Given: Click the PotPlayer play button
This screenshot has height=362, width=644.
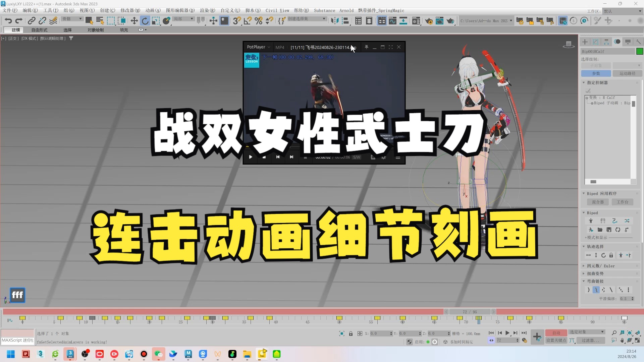Looking at the screenshot, I should click(251, 157).
